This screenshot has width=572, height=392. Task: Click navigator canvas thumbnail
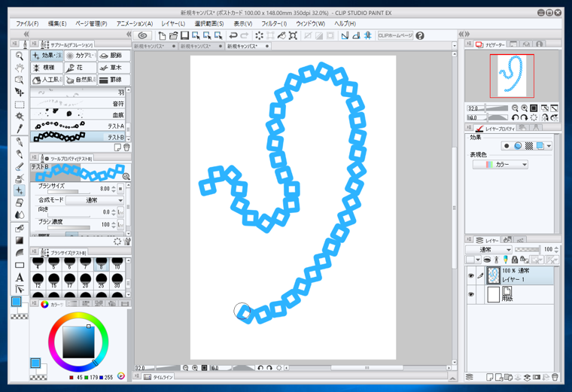512,76
